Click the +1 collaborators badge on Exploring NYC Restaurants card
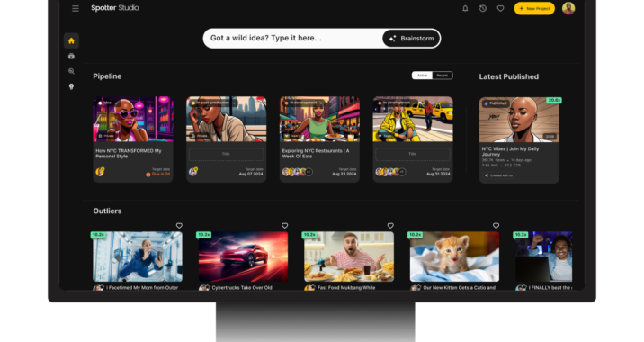Image resolution: width=644 pixels, height=342 pixels. click(x=309, y=172)
